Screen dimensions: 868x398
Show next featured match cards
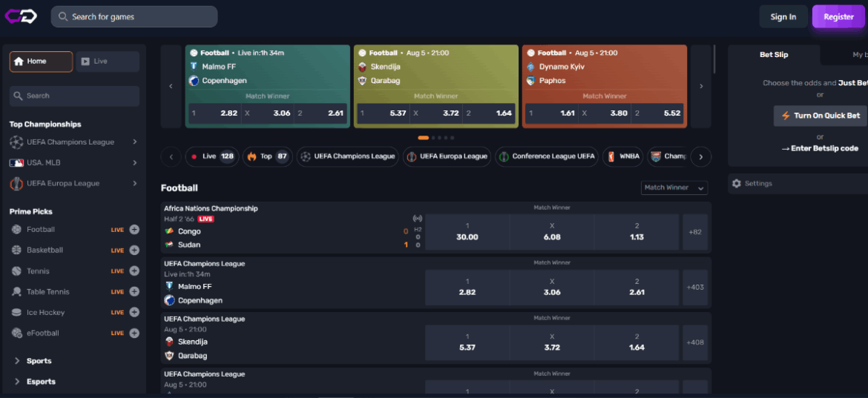(701, 86)
